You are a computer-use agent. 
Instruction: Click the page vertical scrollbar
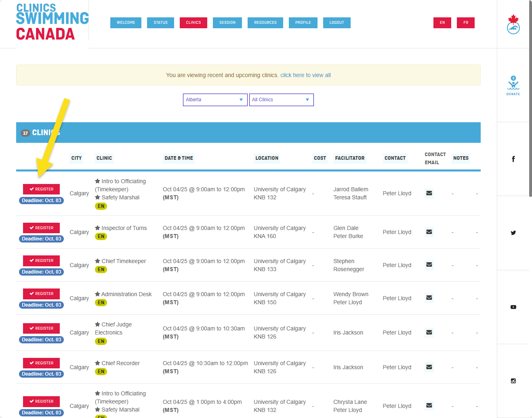(530, 97)
